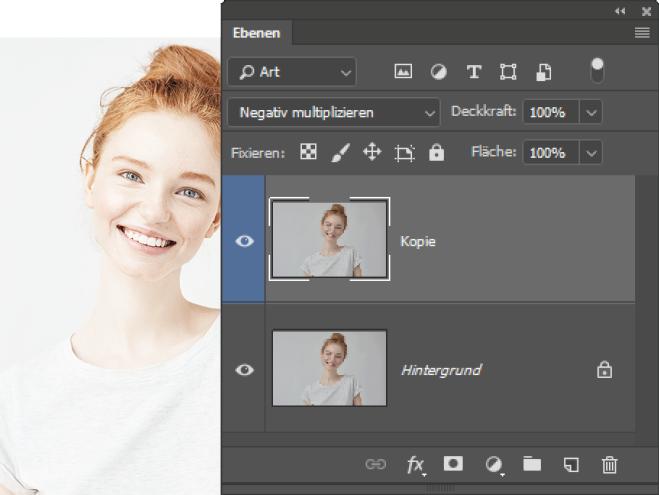Lock position move-arrows icon
This screenshot has height=495, width=659.
pyautogui.click(x=372, y=152)
